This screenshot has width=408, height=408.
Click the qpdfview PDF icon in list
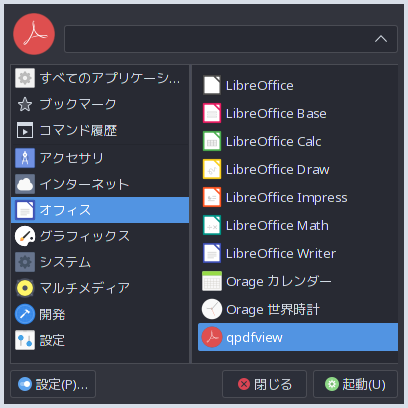pyautogui.click(x=212, y=337)
